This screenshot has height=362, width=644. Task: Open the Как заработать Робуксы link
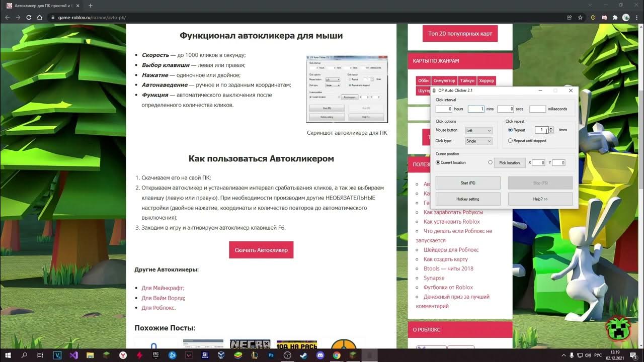coord(453,212)
